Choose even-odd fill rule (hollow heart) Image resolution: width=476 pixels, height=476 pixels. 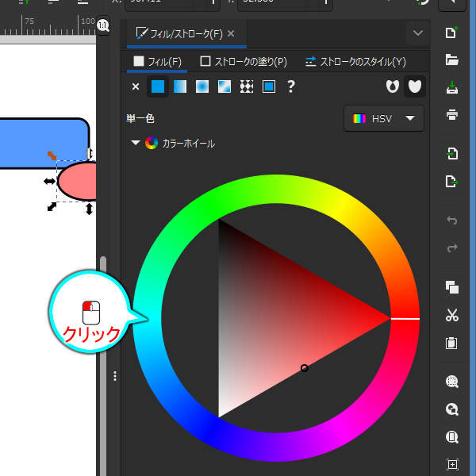click(392, 86)
